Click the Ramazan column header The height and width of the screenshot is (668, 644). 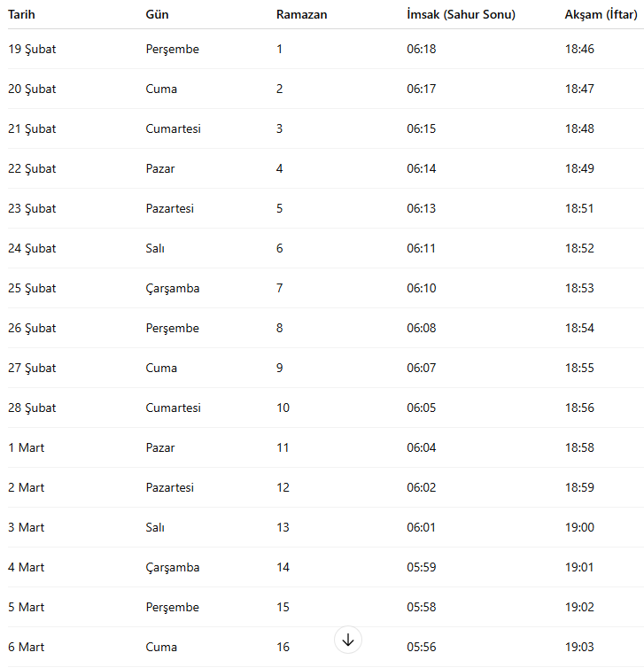click(301, 14)
